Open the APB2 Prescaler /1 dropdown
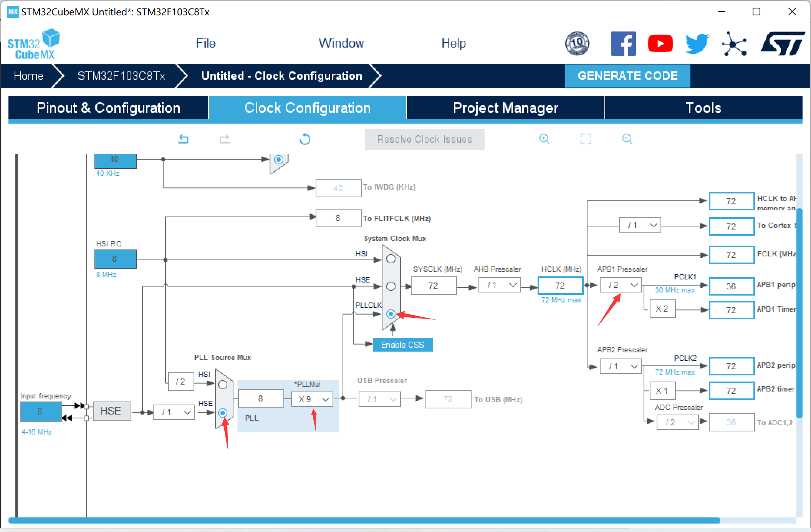Viewport: 811px width, 532px height. 621,367
